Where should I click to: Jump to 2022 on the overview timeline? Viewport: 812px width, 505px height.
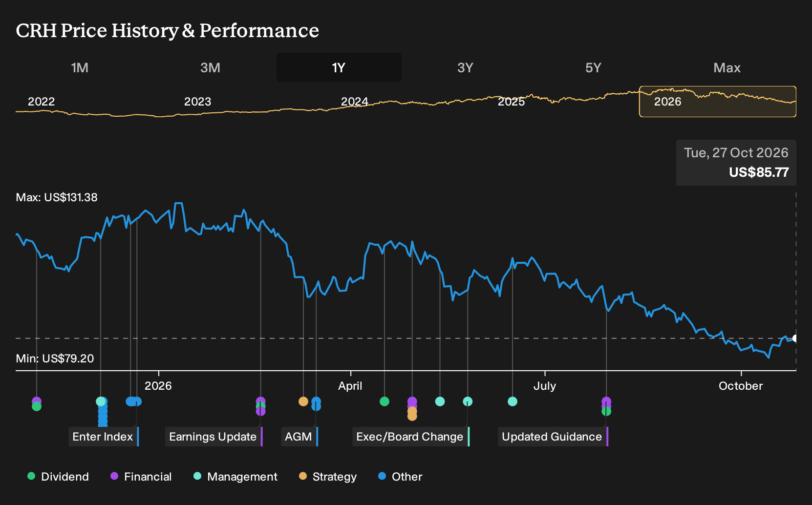[x=42, y=102]
